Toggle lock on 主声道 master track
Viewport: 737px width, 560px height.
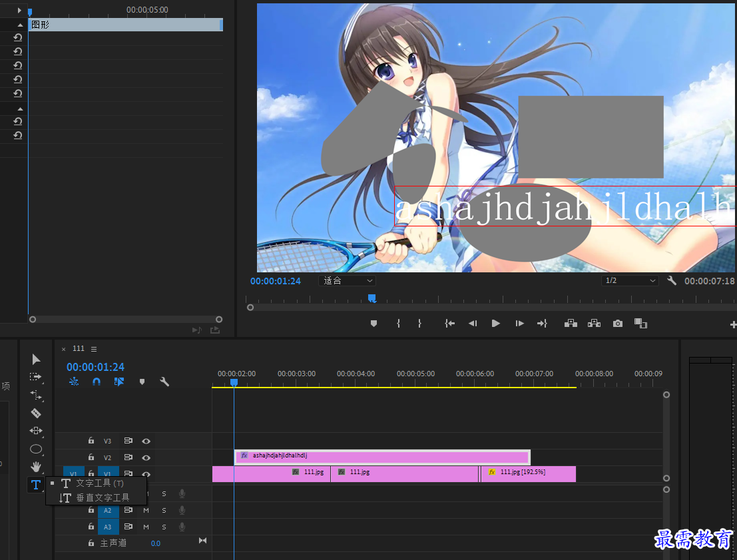pos(91,543)
